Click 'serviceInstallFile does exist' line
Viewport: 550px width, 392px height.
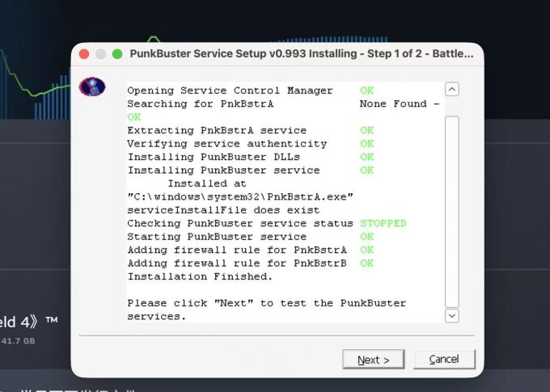pos(223,210)
